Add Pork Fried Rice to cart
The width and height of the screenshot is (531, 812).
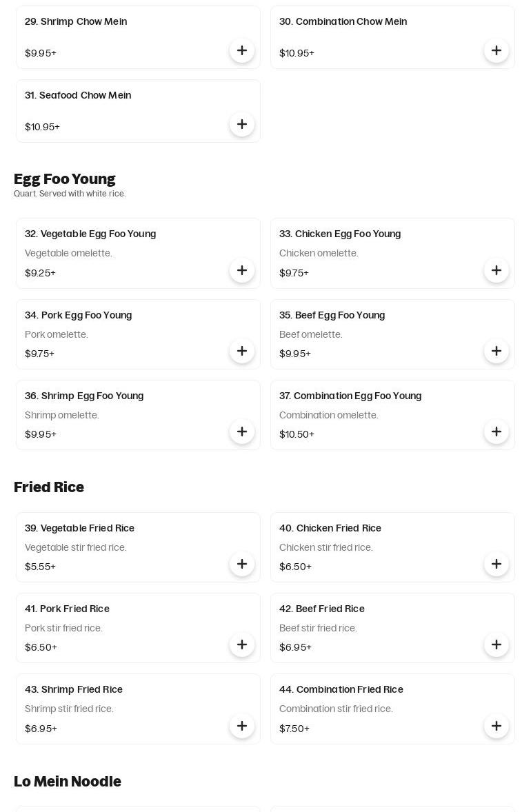[x=242, y=644]
